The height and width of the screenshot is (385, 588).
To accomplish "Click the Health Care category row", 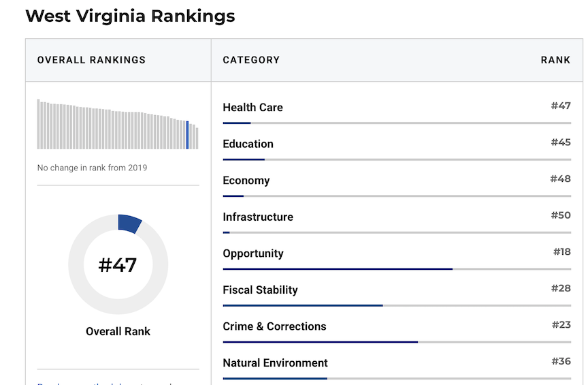I will [x=252, y=108].
